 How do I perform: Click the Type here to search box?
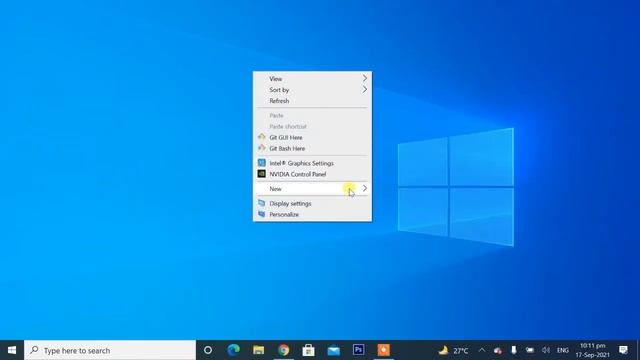click(110, 350)
